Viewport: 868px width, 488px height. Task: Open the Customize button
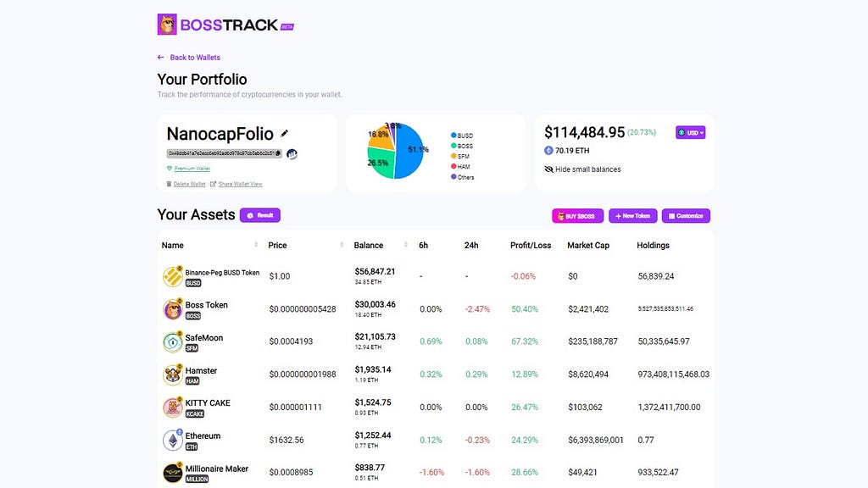click(x=686, y=216)
